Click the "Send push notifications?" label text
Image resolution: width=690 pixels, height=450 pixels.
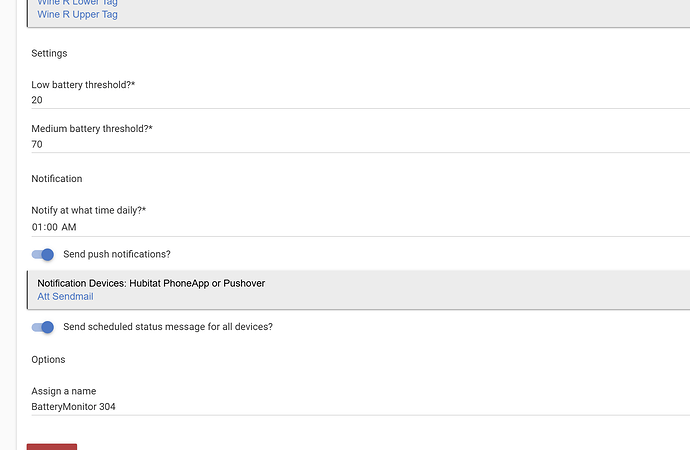(x=117, y=255)
